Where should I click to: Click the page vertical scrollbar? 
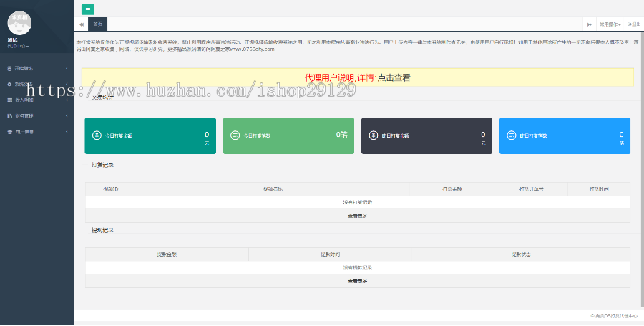[642, 168]
